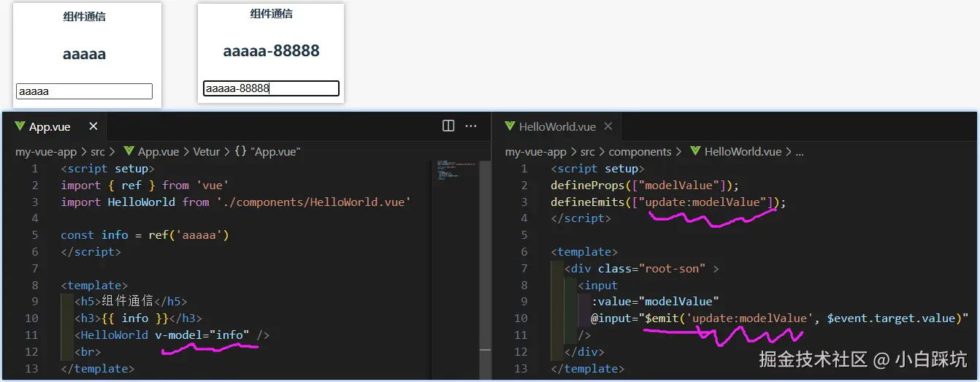This screenshot has height=382, width=980.
Task: Click the const info = ref('aaaaa') line
Action: (x=145, y=235)
